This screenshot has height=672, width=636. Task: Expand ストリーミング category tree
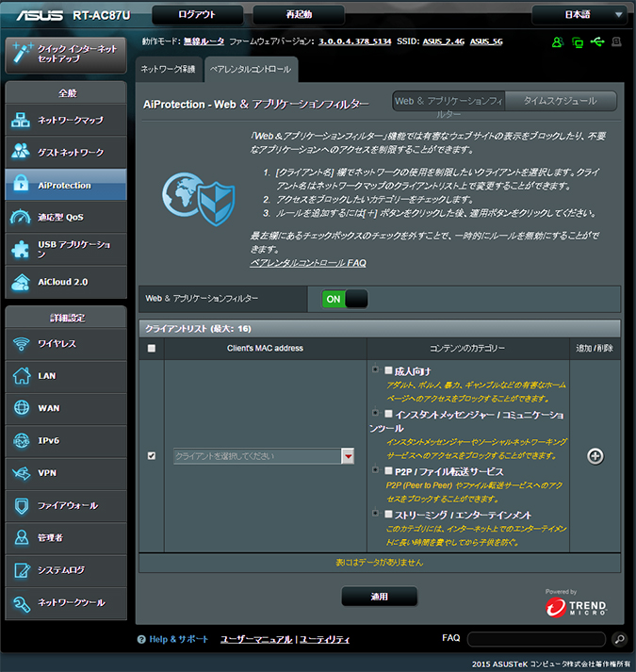coord(375,513)
